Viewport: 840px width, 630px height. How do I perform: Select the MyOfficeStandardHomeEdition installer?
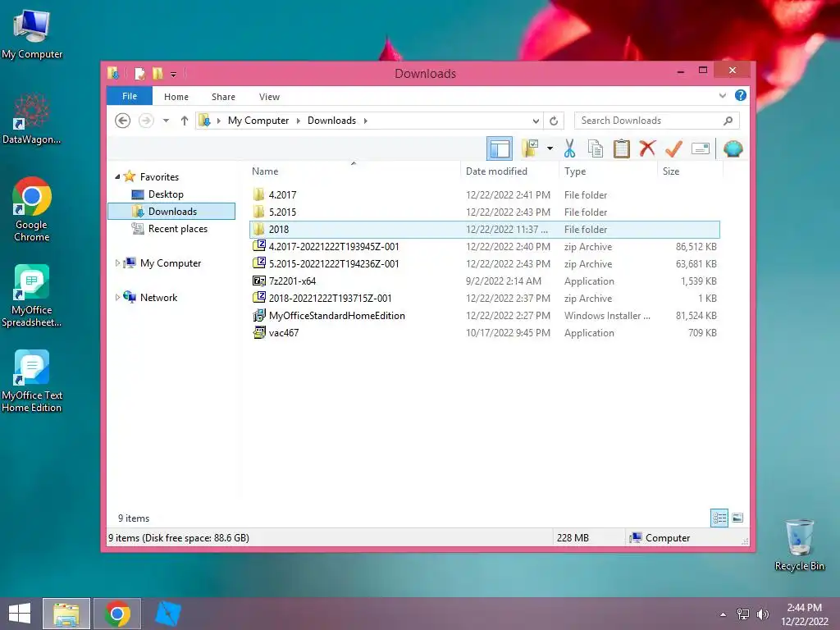pyautogui.click(x=484, y=316)
